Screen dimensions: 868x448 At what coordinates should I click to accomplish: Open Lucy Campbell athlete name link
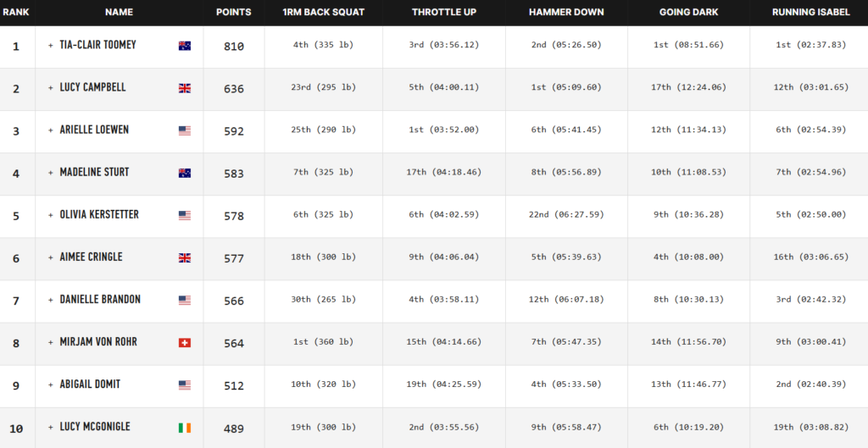point(94,87)
